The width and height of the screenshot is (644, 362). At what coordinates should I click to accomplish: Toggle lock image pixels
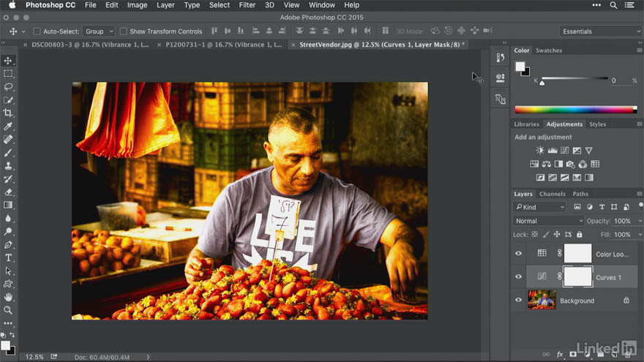point(546,234)
